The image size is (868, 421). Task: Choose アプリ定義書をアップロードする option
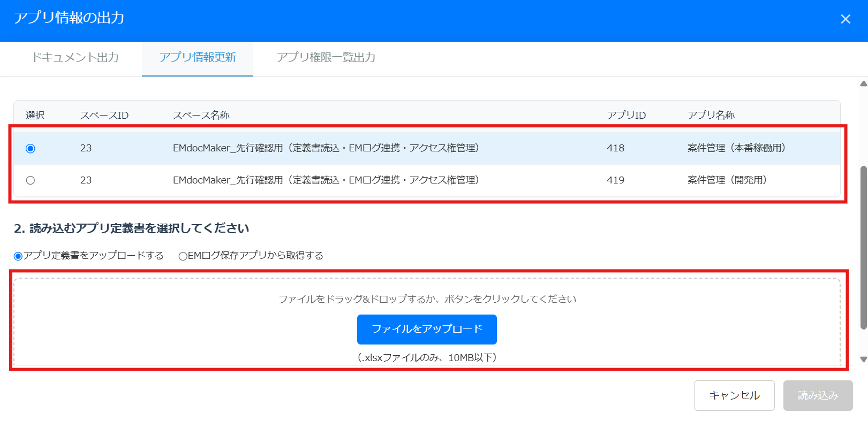tap(18, 256)
